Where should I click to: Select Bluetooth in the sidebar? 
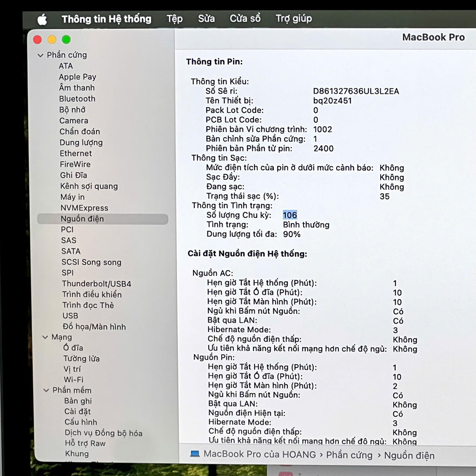pos(77,99)
